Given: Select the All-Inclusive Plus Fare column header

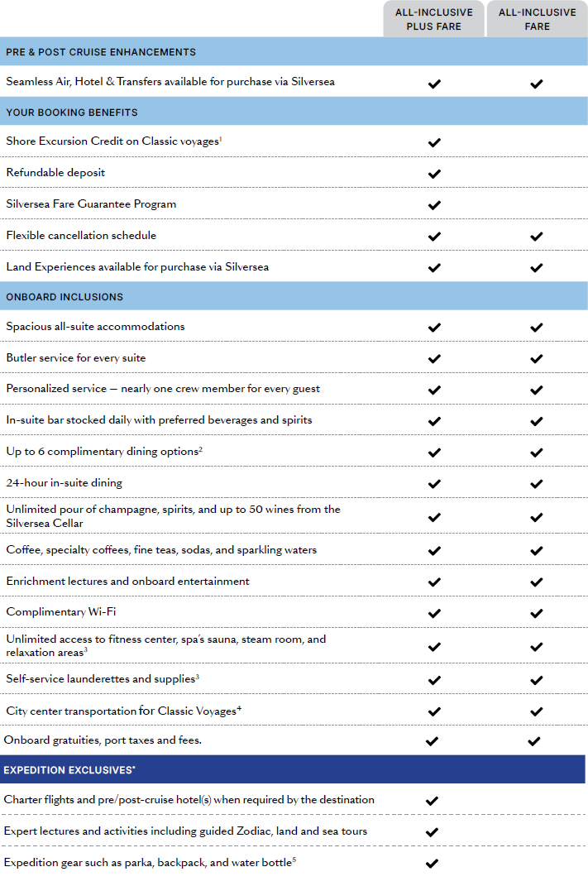Looking at the screenshot, I should click(433, 19).
